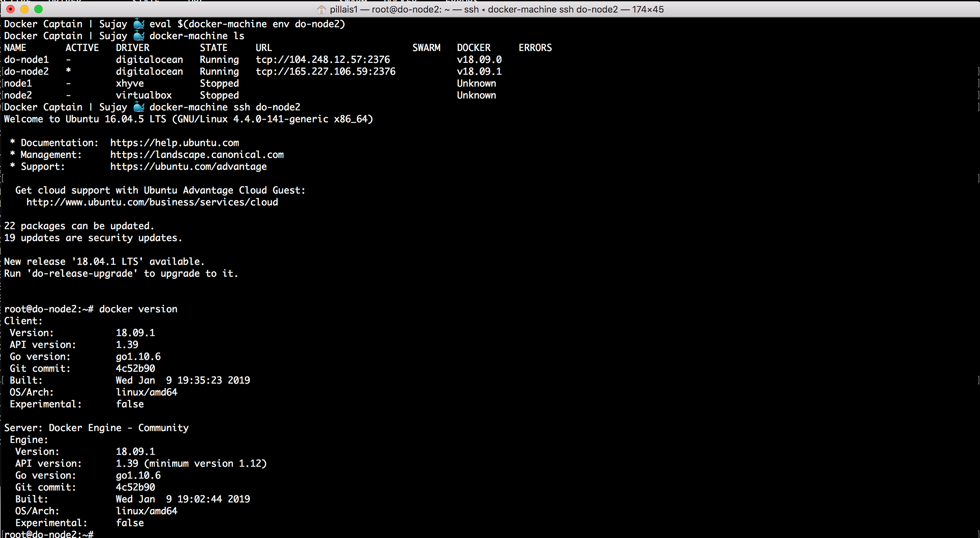The width and height of the screenshot is (980, 538).
Task: Click the Client API version value 1.39
Action: [127, 345]
